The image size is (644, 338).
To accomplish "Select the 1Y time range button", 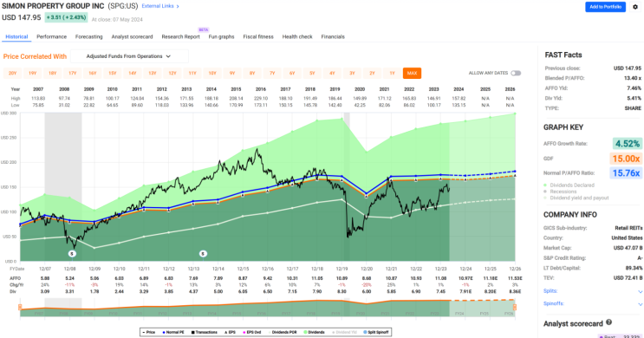I will [x=393, y=73].
